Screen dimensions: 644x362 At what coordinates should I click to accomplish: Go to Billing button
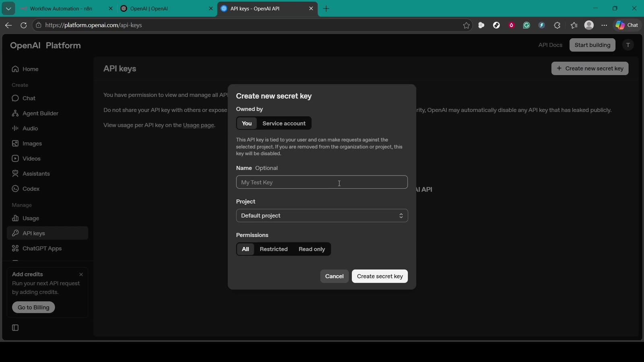click(x=33, y=307)
